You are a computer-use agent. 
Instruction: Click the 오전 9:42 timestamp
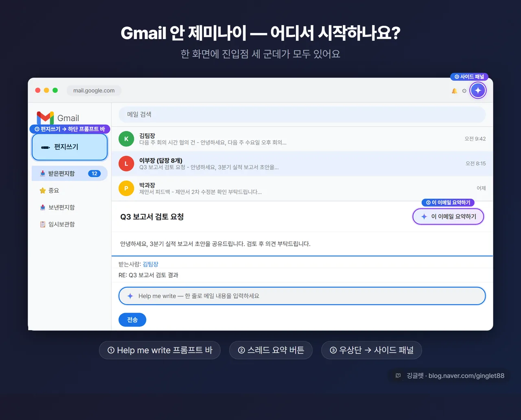[475, 139]
